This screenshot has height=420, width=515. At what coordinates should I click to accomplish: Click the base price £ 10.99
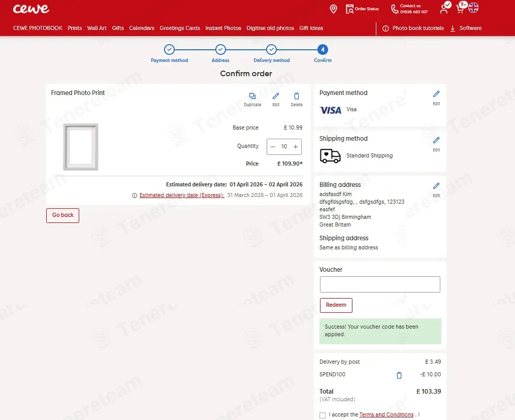coord(293,128)
